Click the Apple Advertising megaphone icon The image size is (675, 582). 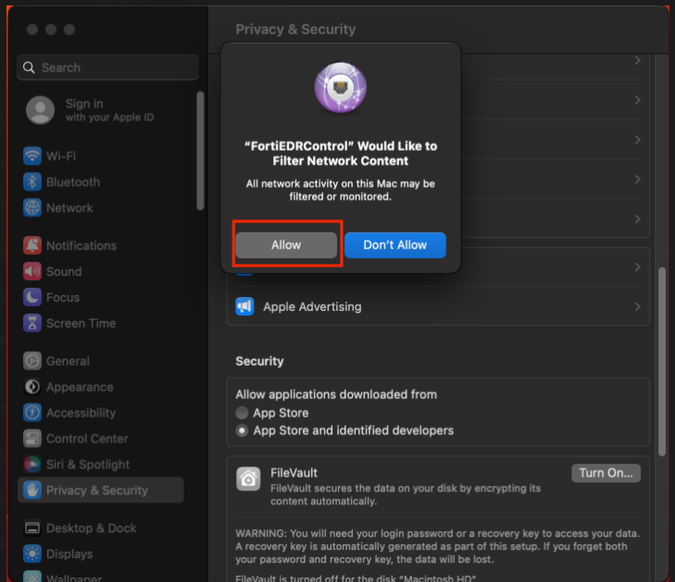[x=245, y=306]
